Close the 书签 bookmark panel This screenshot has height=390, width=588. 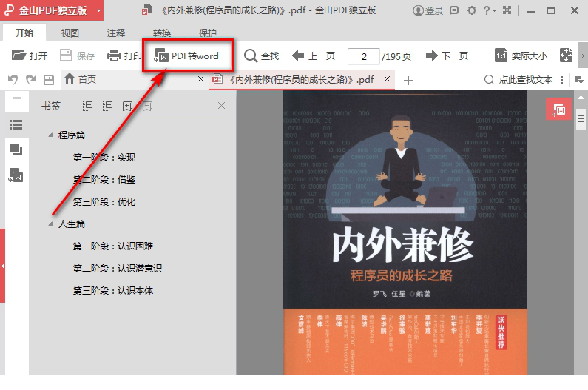[221, 106]
